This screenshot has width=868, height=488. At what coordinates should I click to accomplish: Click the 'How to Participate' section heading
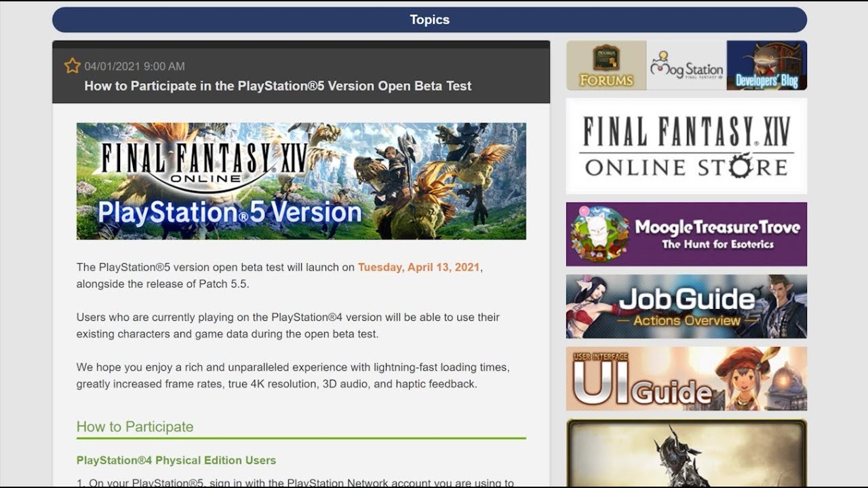135,426
